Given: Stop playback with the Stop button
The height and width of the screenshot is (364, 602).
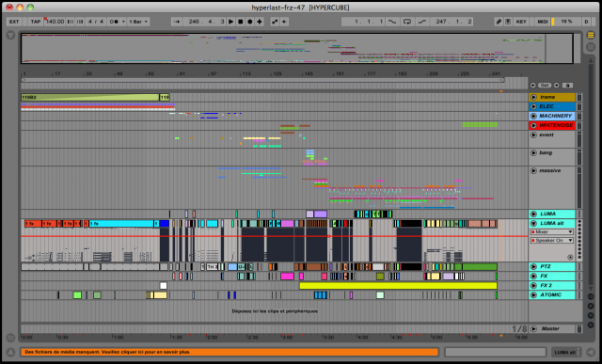Looking at the screenshot, I should tap(241, 22).
